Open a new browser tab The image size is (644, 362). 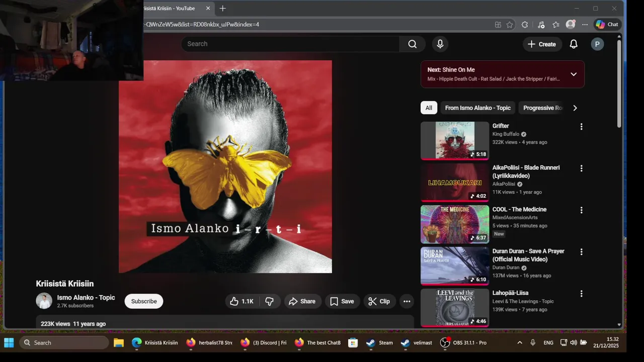point(222,9)
